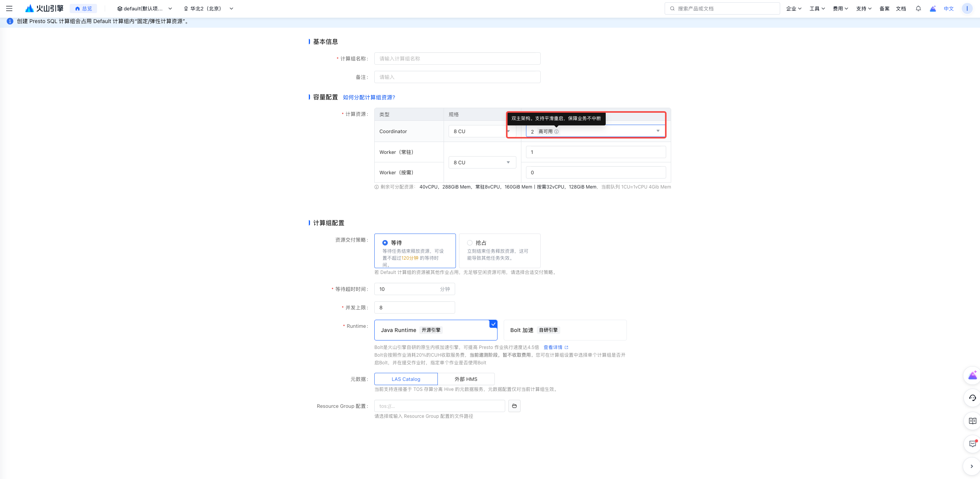Switch metadata to 外部 HMS
This screenshot has width=980, height=479.
466,379
